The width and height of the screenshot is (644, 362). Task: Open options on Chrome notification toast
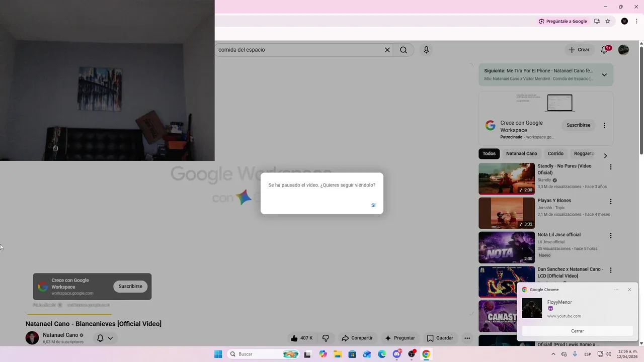616,290
